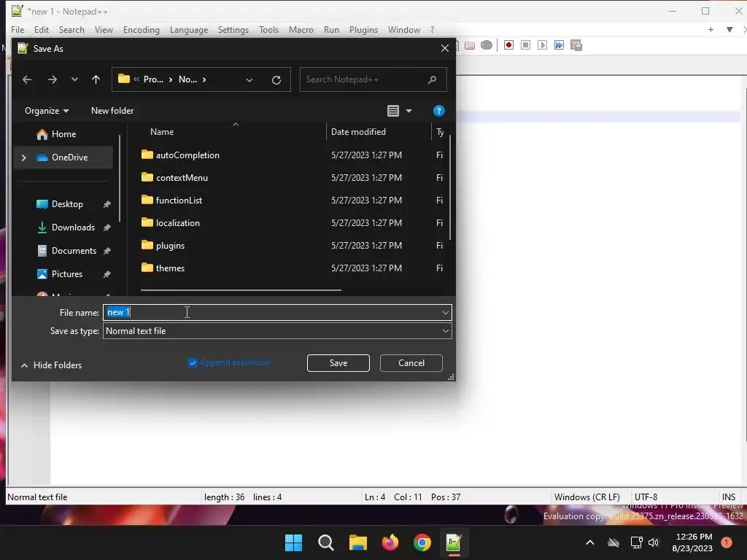The width and height of the screenshot is (747, 560).
Task: Run macro multiple times toolbar icon
Action: point(559,45)
